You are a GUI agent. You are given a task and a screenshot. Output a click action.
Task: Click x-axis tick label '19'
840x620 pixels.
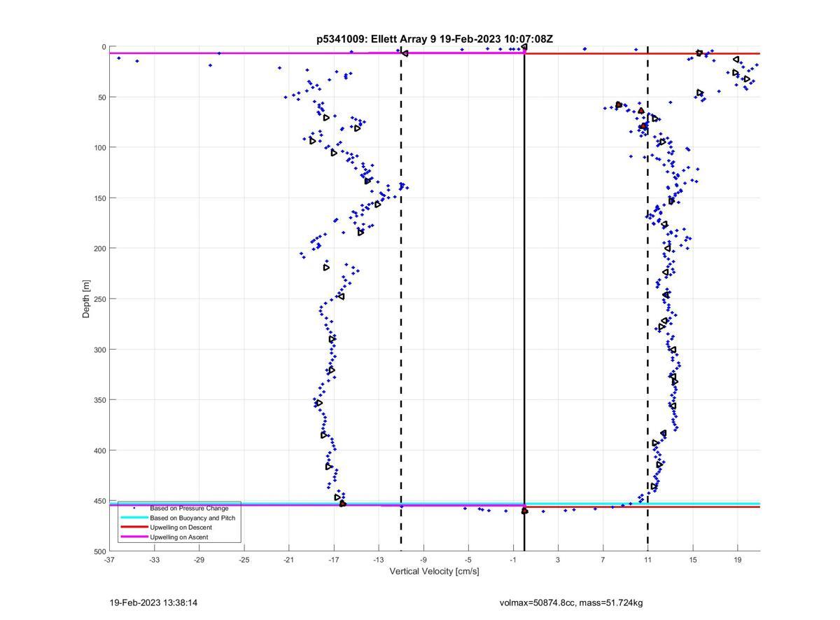tap(737, 560)
